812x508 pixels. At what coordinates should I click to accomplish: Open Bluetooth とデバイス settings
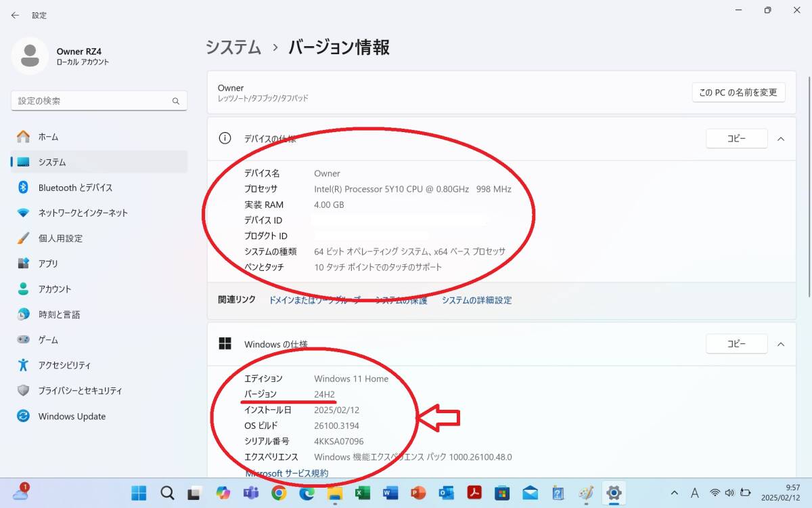(99, 188)
